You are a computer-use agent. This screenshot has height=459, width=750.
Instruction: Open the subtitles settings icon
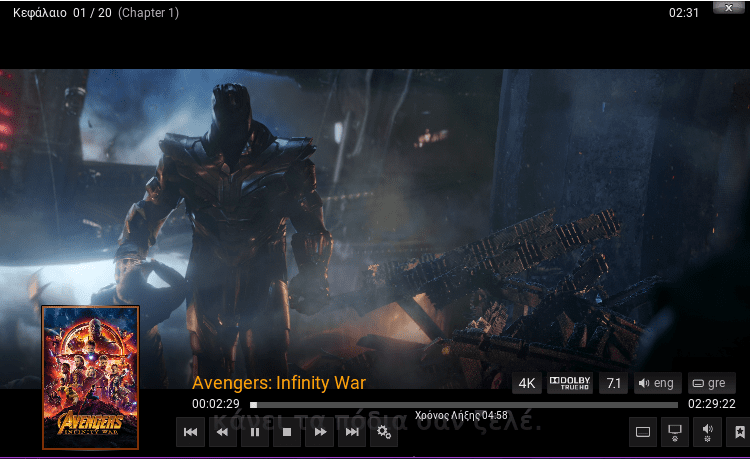coord(643,432)
